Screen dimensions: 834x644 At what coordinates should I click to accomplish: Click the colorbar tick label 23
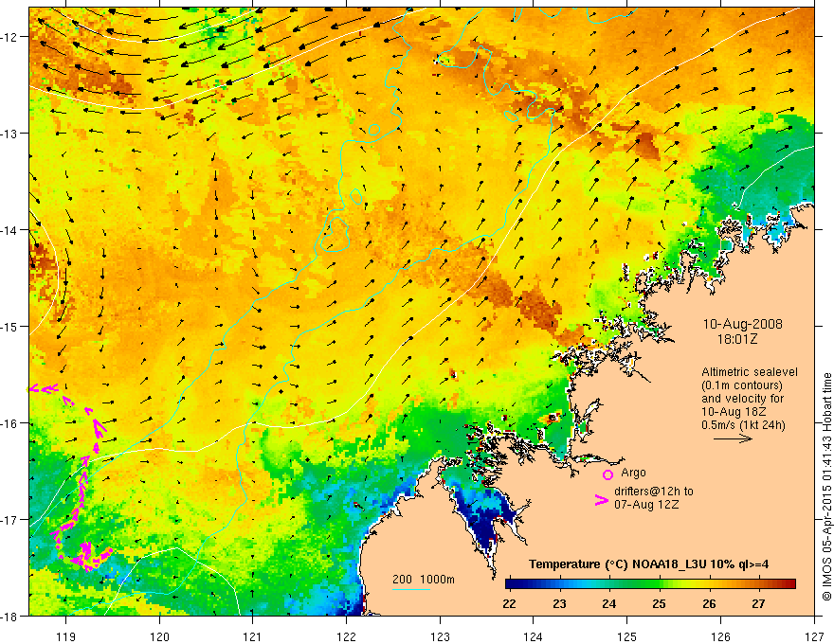(559, 604)
